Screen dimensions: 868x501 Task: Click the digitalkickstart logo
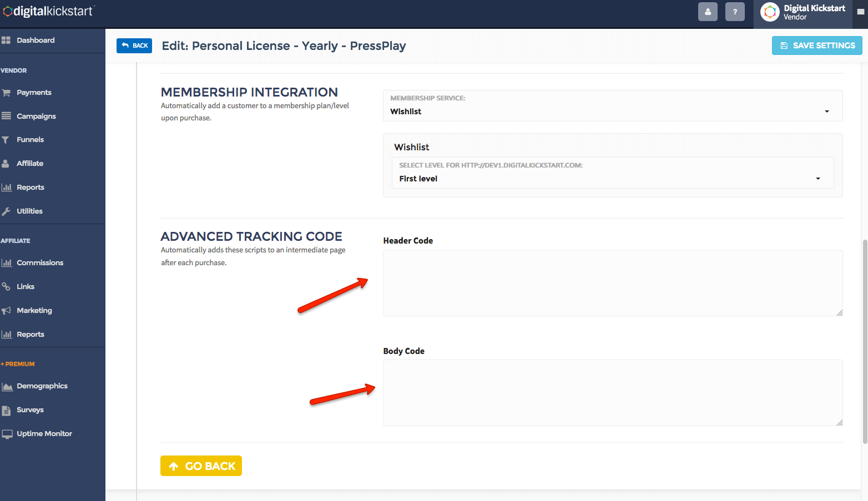48,11
